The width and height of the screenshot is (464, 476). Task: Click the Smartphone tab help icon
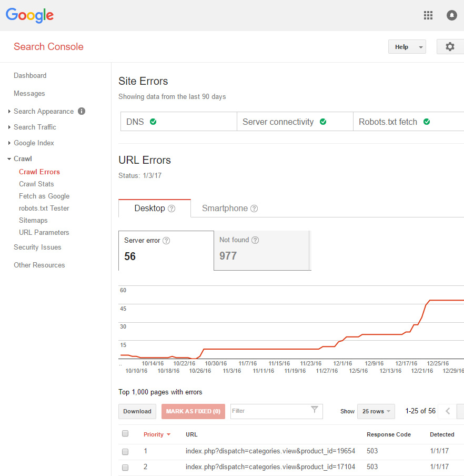point(254,209)
